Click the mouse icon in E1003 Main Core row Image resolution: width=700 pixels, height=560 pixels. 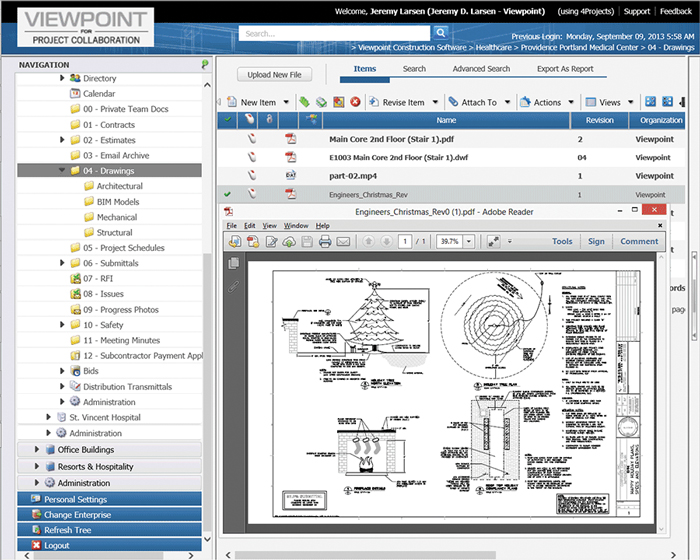pyautogui.click(x=252, y=157)
